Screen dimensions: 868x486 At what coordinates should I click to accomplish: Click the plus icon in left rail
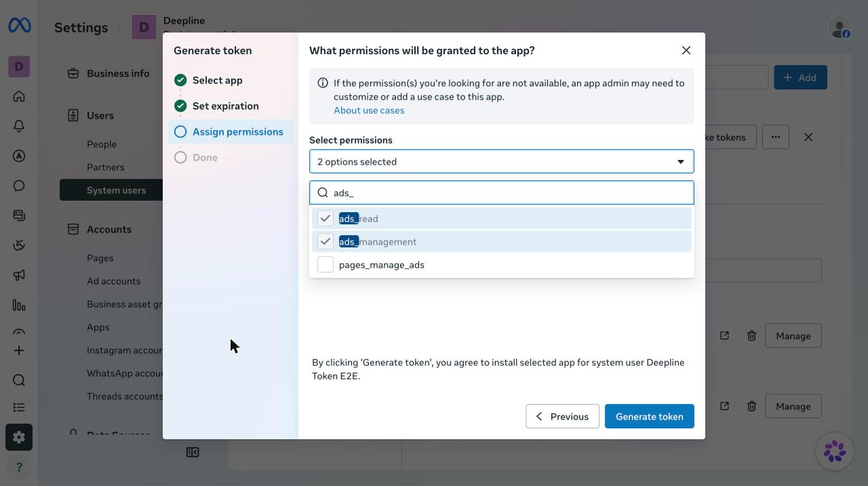pyautogui.click(x=19, y=350)
